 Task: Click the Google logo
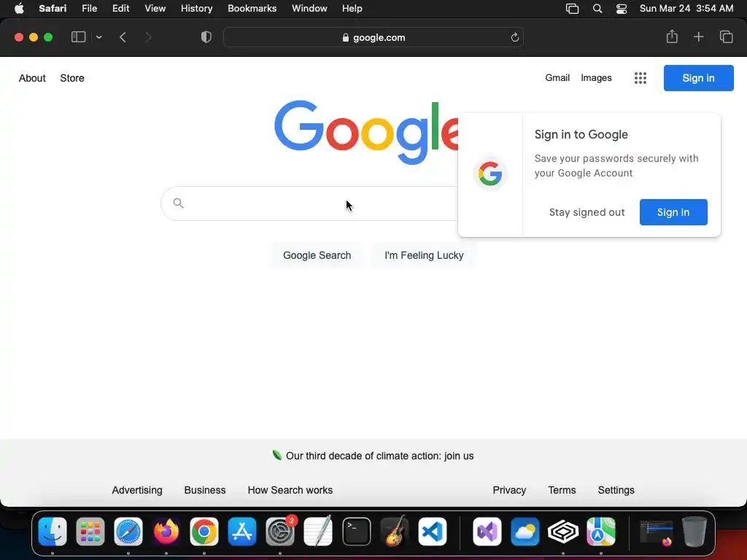pyautogui.click(x=366, y=132)
